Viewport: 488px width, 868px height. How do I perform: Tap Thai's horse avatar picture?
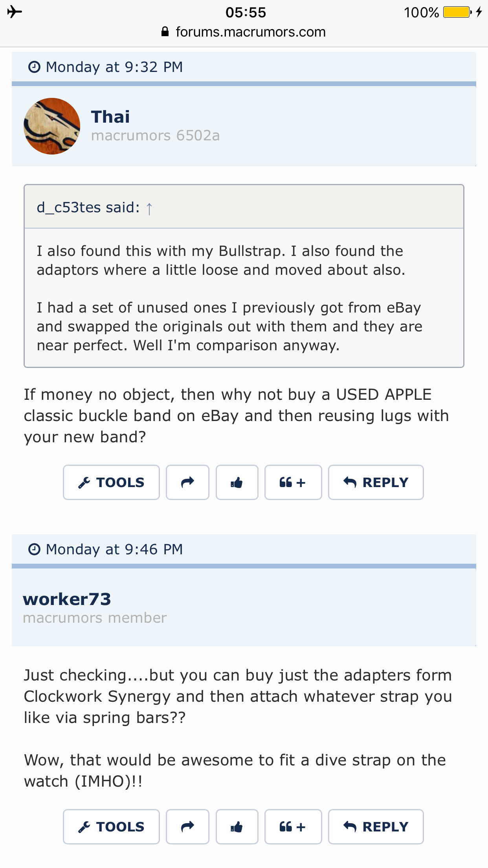pos(52,126)
